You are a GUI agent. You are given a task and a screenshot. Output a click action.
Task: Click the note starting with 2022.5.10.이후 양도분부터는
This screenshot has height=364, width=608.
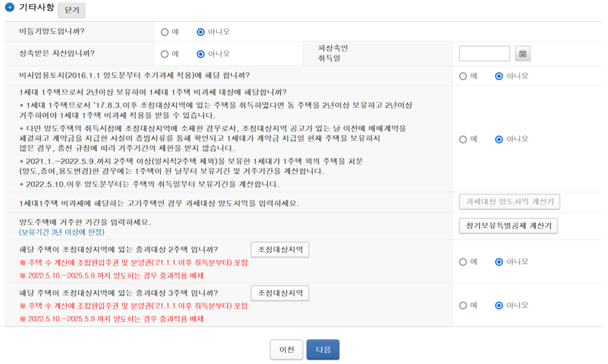pos(149,184)
